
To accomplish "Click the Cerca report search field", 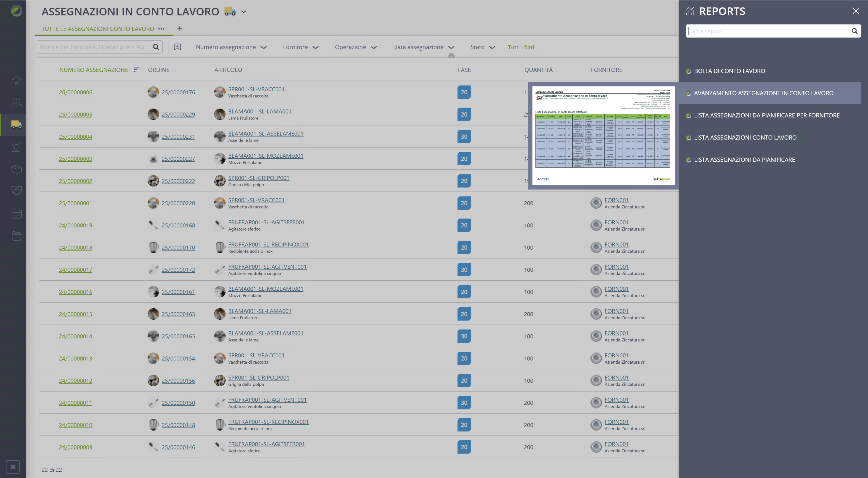I will [770, 31].
